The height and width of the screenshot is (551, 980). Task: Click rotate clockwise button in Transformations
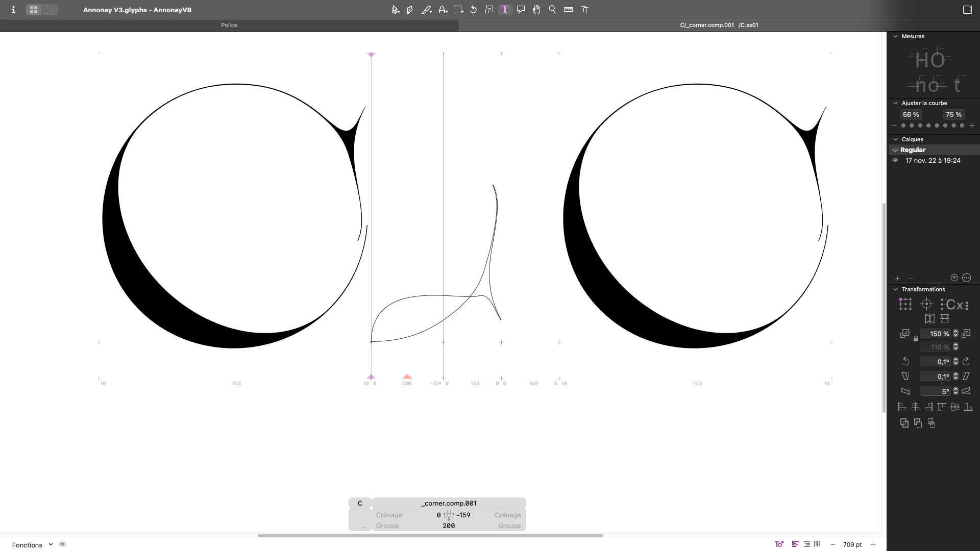(966, 362)
